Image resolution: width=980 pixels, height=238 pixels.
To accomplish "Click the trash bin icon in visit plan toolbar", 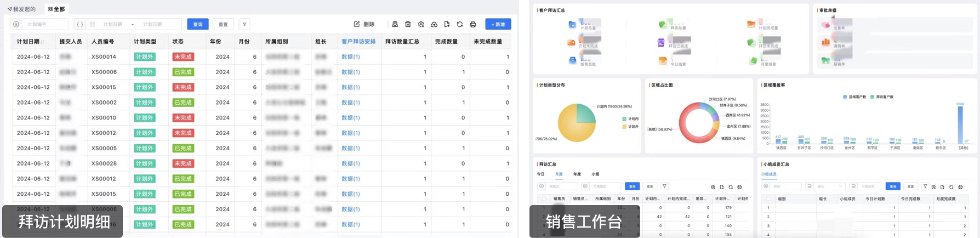I will pyautogui.click(x=408, y=24).
